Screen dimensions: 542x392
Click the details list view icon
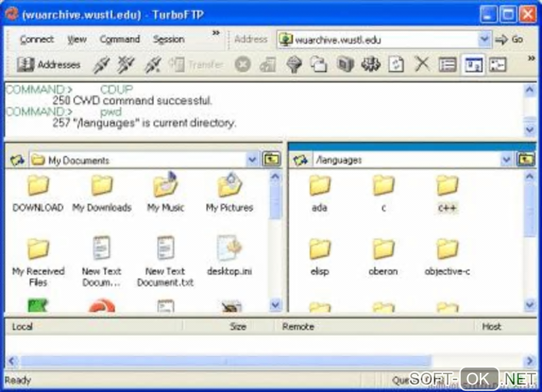pos(447,65)
